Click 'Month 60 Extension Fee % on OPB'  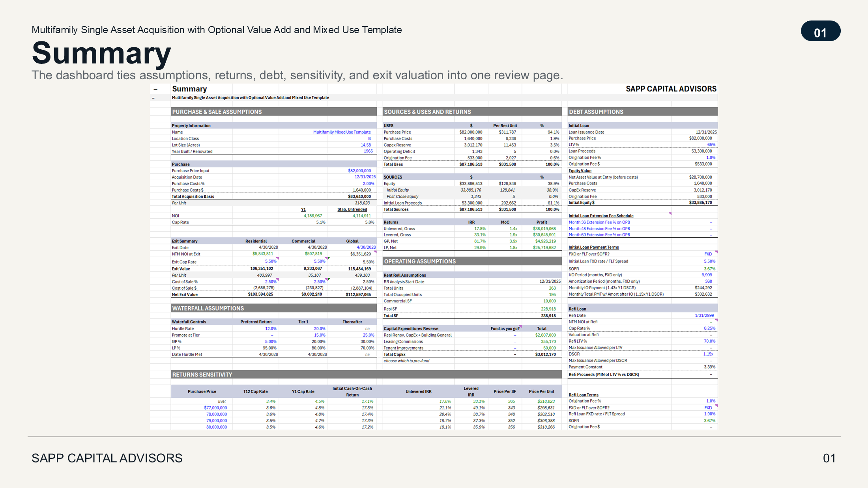(x=599, y=235)
